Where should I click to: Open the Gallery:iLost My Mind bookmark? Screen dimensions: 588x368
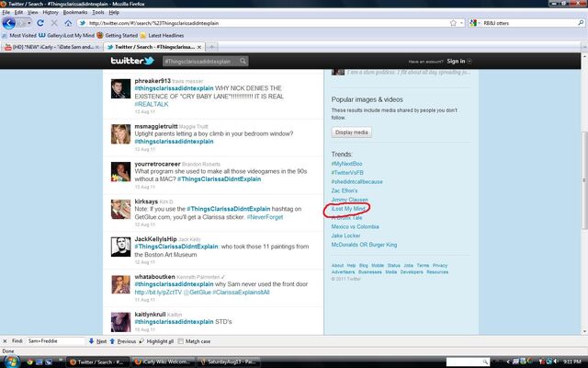(66, 35)
